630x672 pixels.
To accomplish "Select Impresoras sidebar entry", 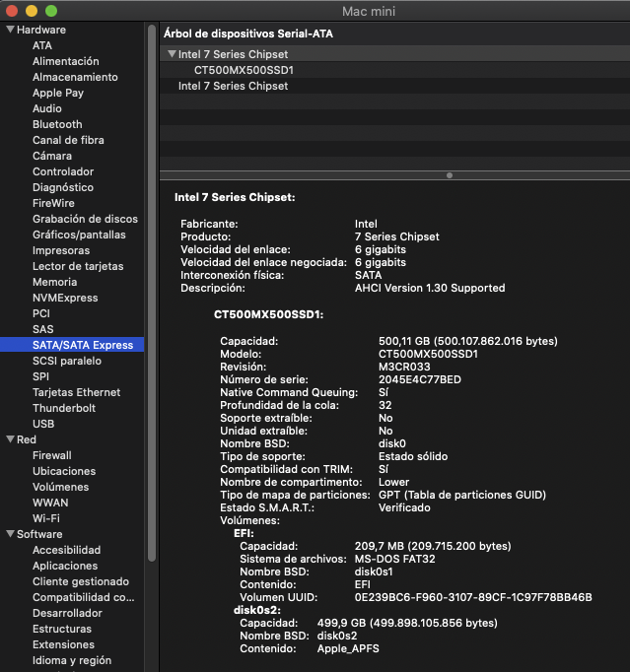I will tap(61, 250).
